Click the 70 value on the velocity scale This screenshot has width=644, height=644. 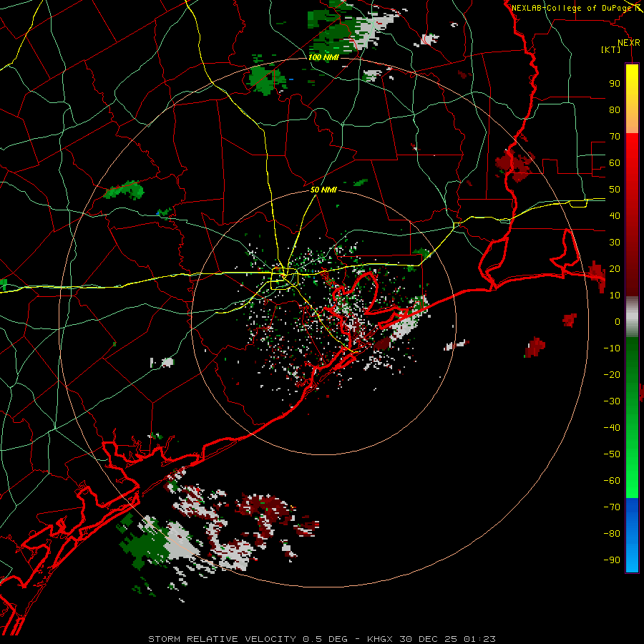[615, 137]
